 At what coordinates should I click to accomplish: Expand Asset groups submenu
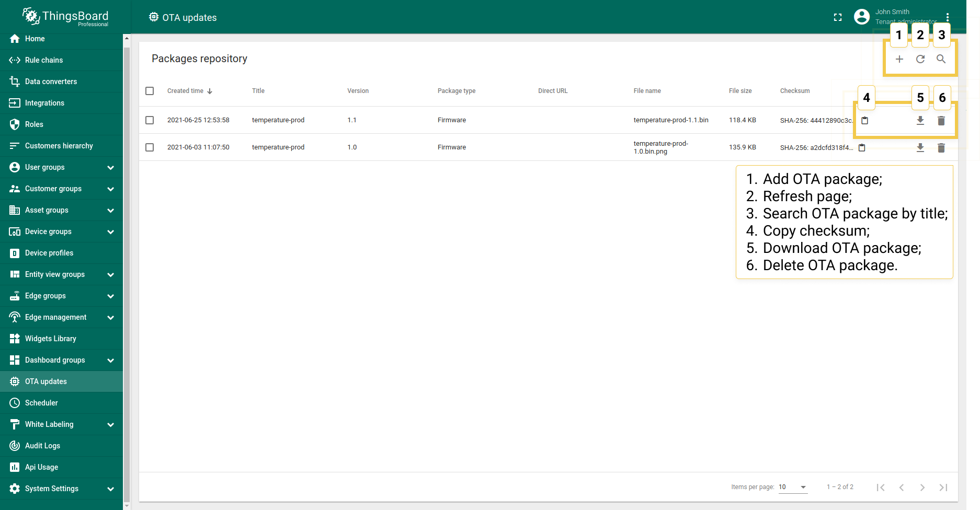pyautogui.click(x=110, y=210)
